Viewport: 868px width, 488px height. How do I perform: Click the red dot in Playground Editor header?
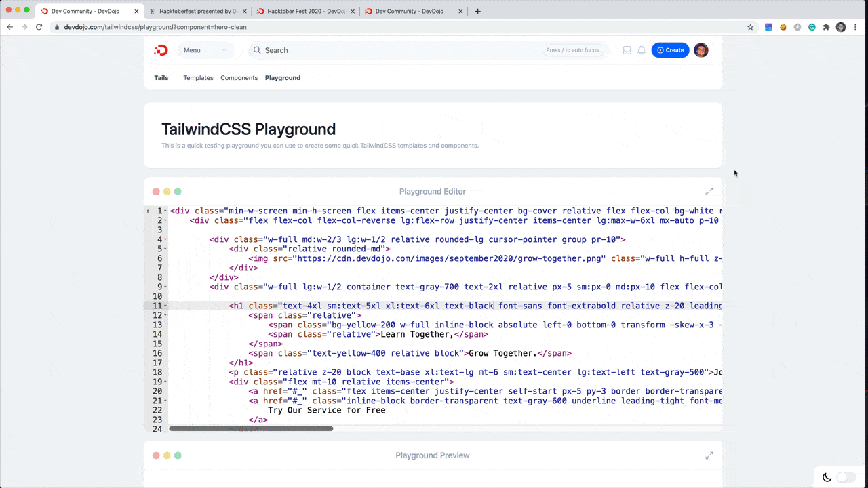[x=156, y=192]
